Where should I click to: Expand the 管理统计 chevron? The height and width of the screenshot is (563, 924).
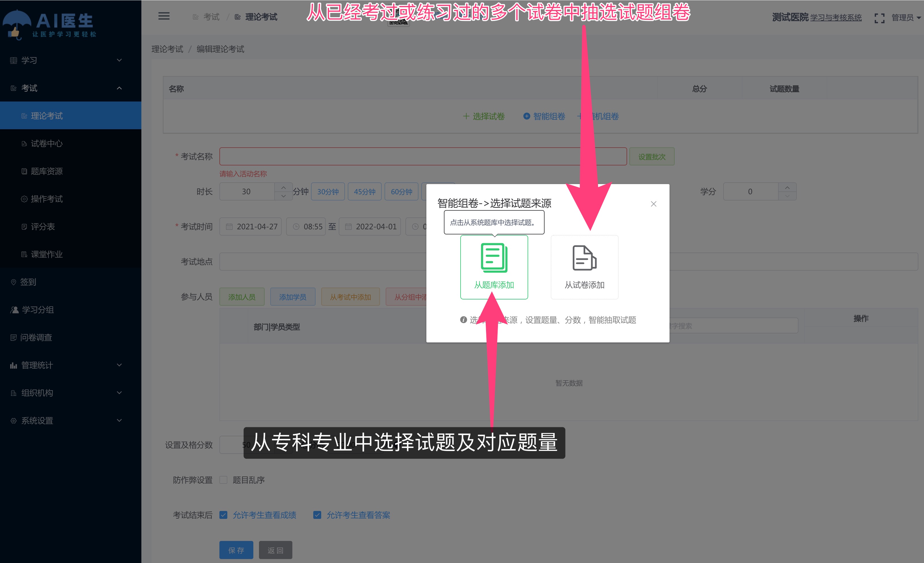(119, 365)
